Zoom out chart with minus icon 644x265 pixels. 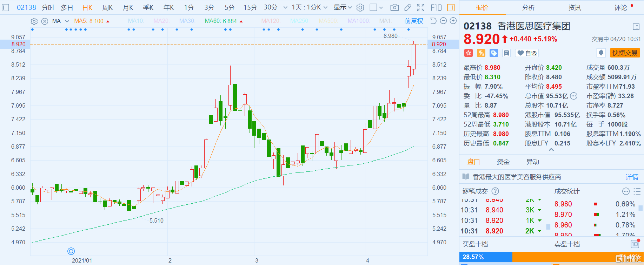click(443, 21)
